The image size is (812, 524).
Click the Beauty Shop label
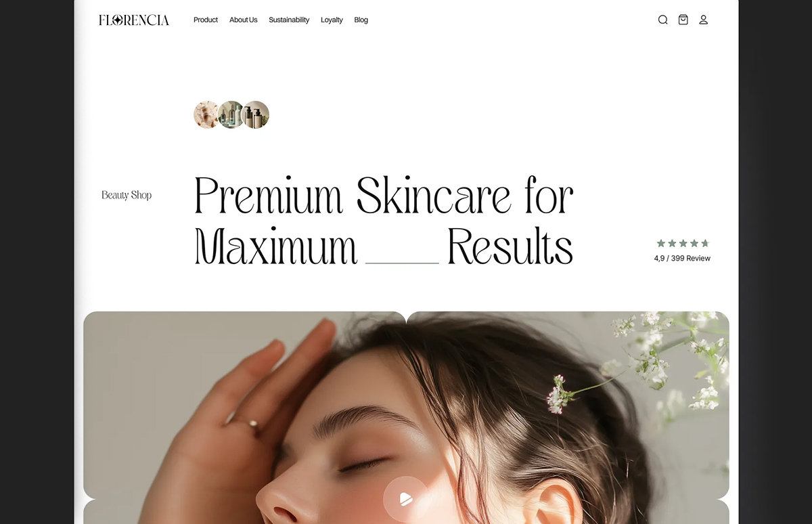(x=127, y=195)
